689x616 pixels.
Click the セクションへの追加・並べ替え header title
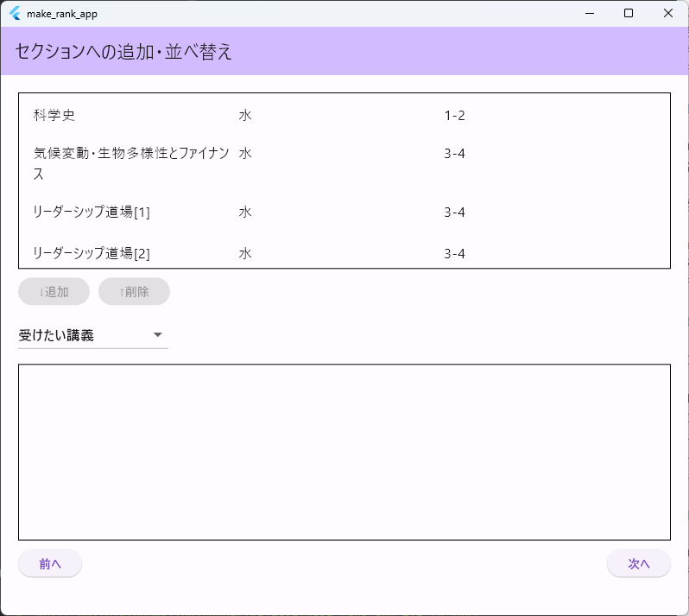pos(123,52)
